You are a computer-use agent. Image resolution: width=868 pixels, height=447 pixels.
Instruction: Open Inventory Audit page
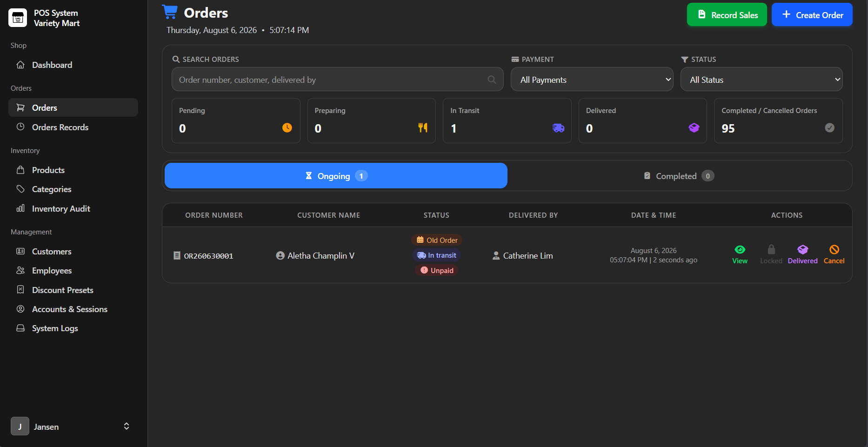73,208
